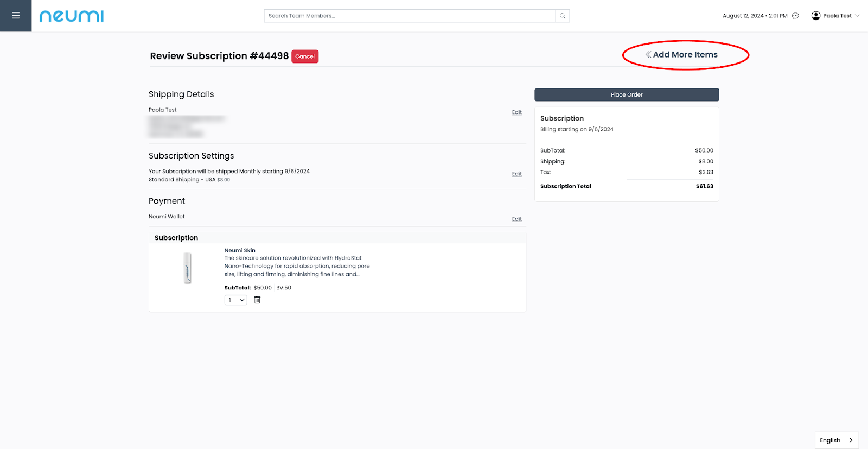
Task: Open the hamburger navigation menu
Action: click(x=16, y=16)
